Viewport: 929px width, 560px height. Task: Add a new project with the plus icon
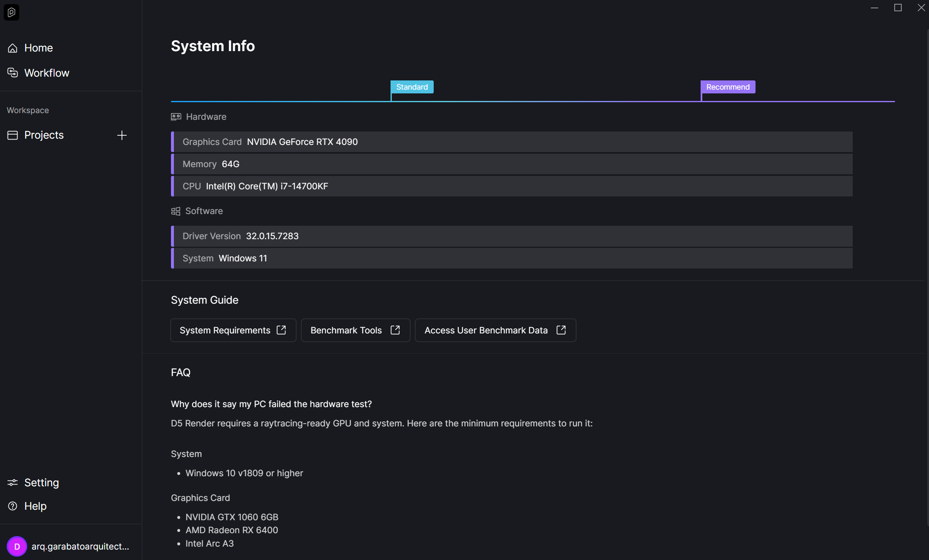[122, 135]
